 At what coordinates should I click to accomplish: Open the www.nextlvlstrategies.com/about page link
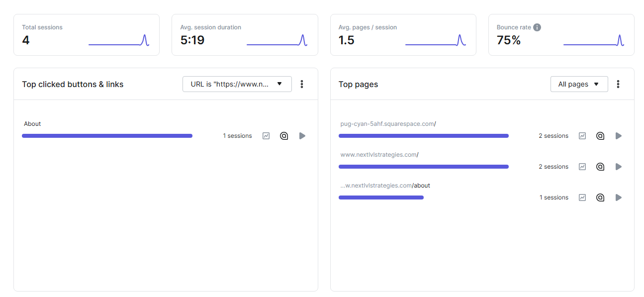pos(385,186)
